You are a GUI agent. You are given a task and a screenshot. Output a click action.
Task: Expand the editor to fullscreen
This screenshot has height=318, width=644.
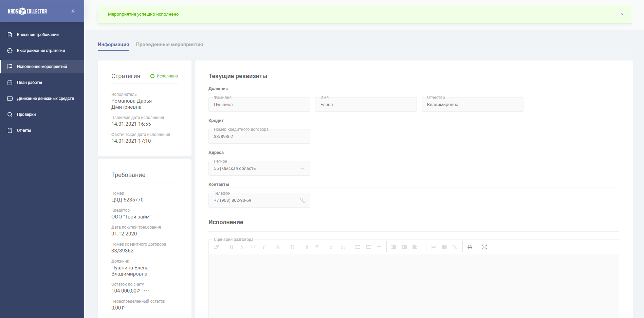(484, 247)
